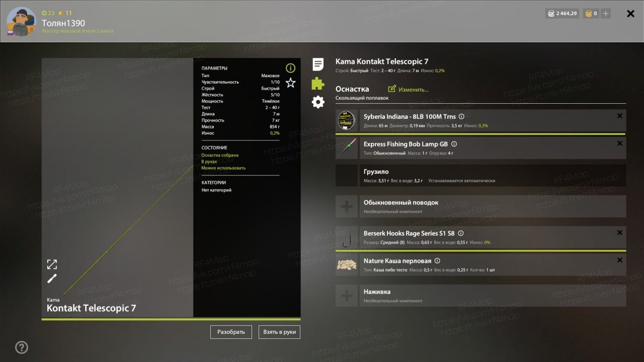Screen dimensions: 644x362
Task: Show info for Syberia Indiana line
Action: click(x=461, y=116)
